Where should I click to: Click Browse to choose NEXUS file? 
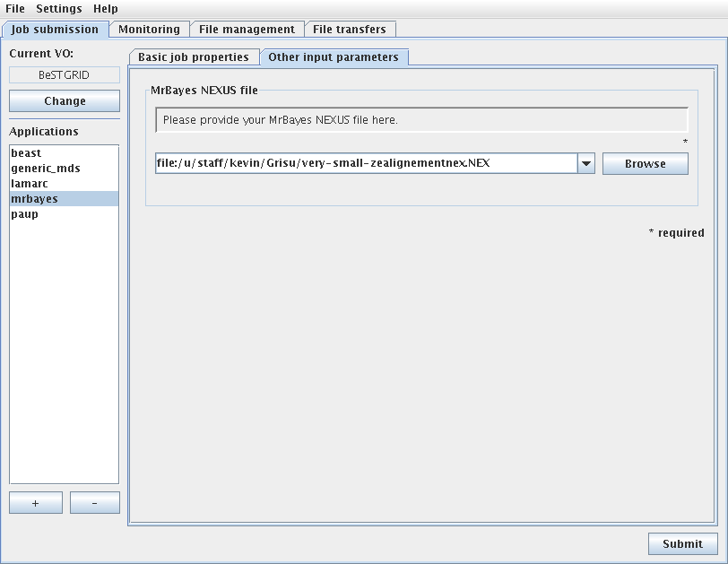point(646,164)
